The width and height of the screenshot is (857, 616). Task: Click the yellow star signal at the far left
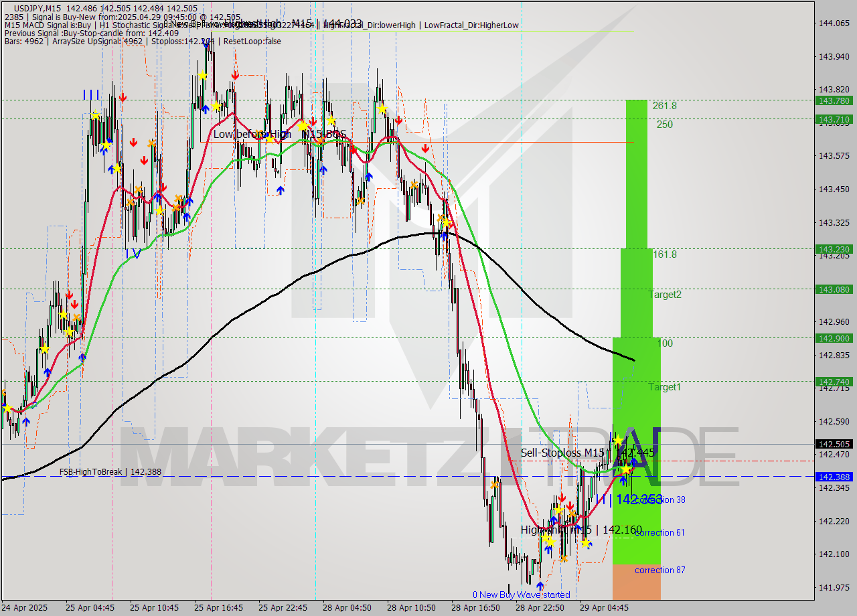coord(7,408)
